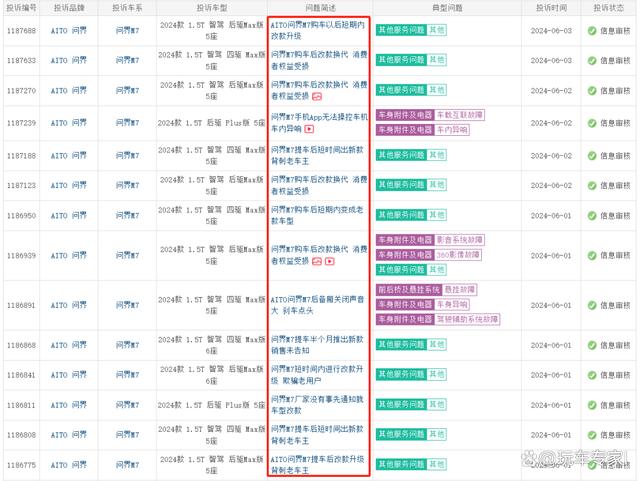
Task: Click the green status check icon for complaint 1187633
Action: tap(592, 60)
